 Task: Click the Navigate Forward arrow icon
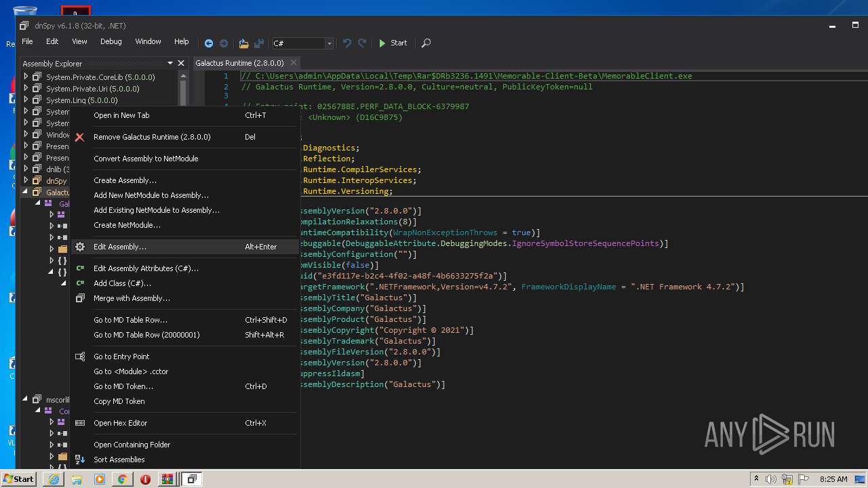coord(223,43)
